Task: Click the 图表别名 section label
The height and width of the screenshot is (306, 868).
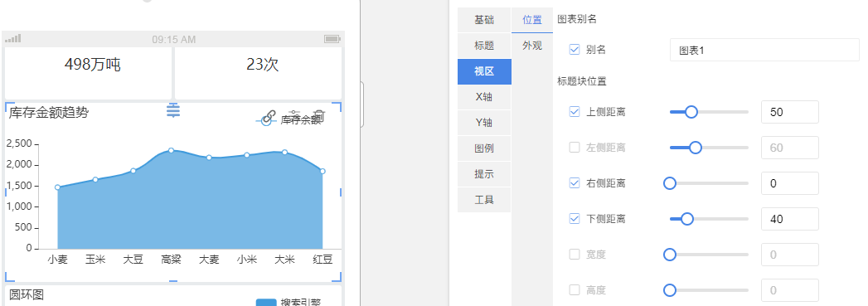Action: point(577,19)
